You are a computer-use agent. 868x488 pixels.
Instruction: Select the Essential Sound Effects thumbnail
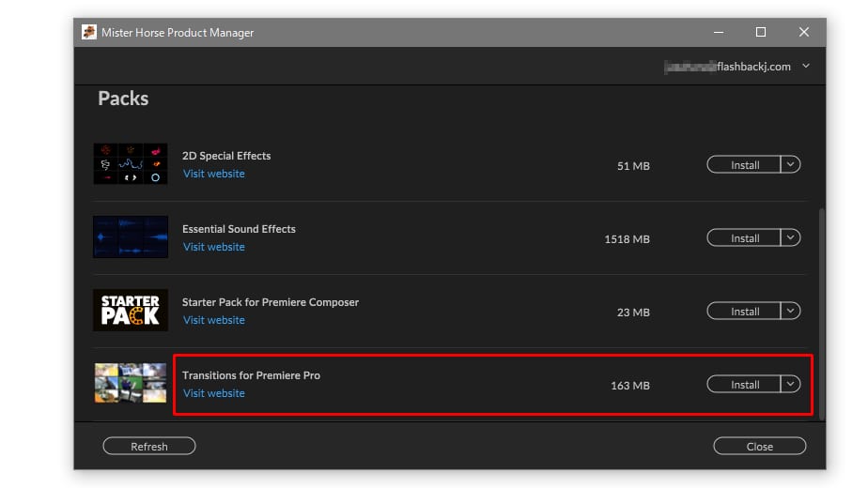click(x=131, y=237)
